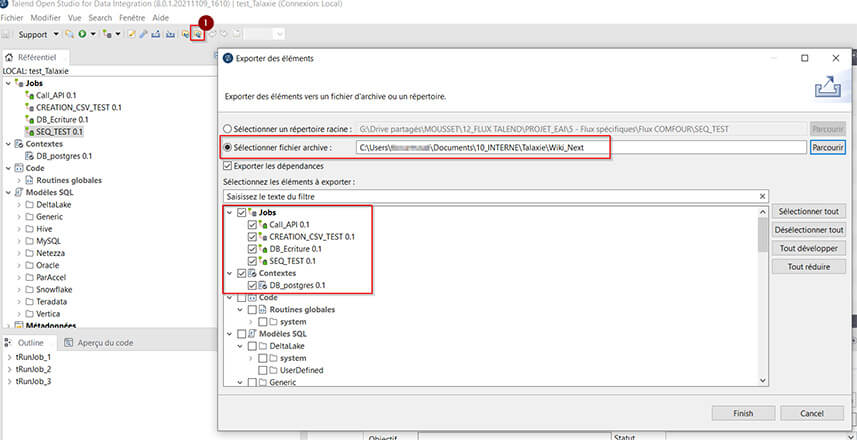
Task: Click the archive file path input field
Action: (x=581, y=148)
